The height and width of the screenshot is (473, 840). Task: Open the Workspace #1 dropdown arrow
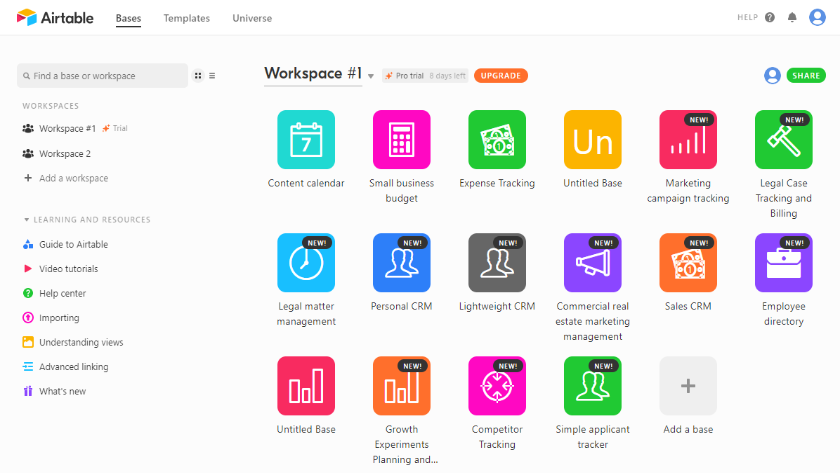click(x=371, y=76)
